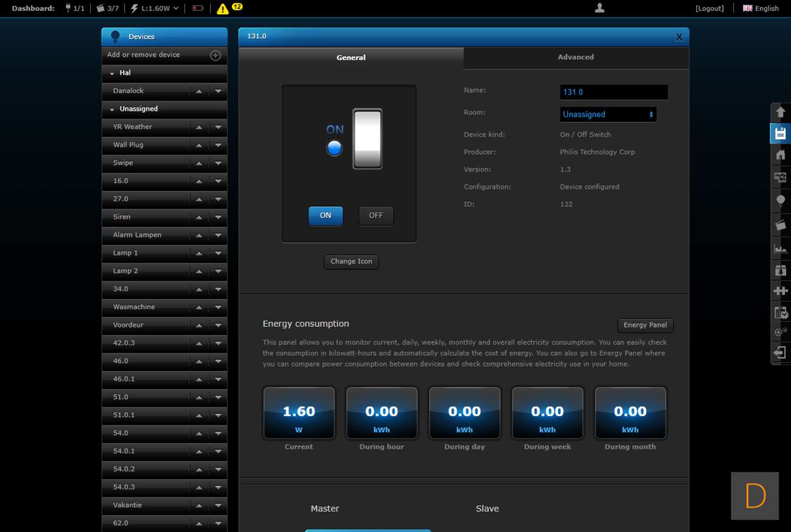The image size is (791, 532).
Task: Open the puzzle piece plugins icon
Action: tap(780, 291)
